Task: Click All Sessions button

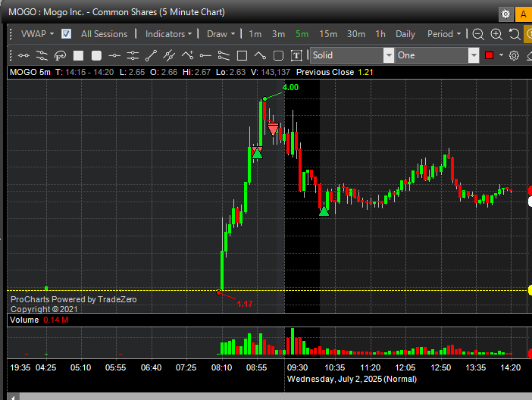Action: [104, 34]
